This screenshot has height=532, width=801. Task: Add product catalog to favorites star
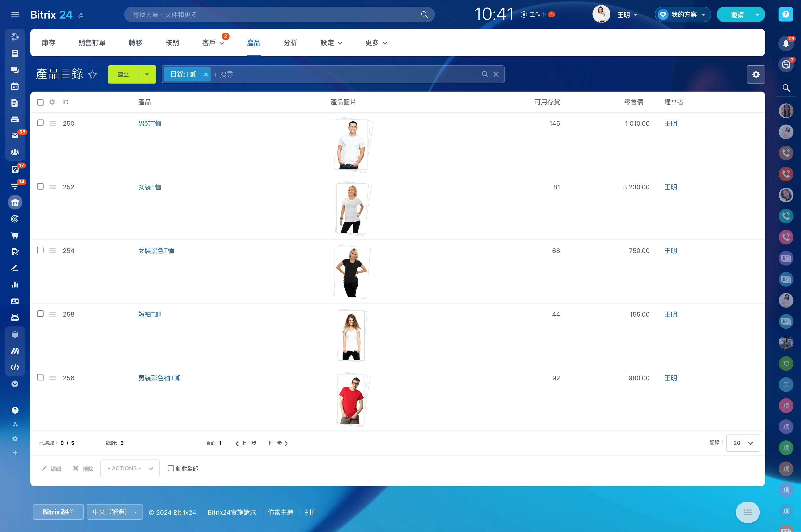coord(93,75)
